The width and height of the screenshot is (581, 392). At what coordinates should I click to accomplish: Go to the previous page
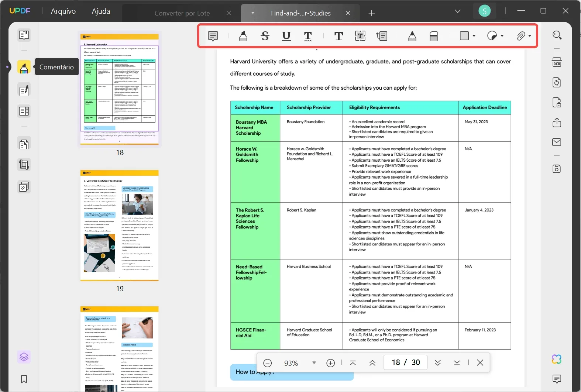pos(372,363)
